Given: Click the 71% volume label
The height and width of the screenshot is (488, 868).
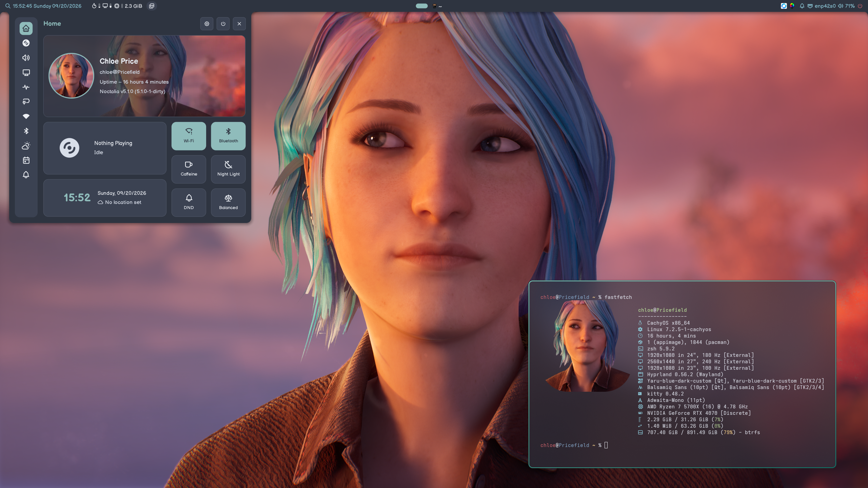Looking at the screenshot, I should click(850, 6).
